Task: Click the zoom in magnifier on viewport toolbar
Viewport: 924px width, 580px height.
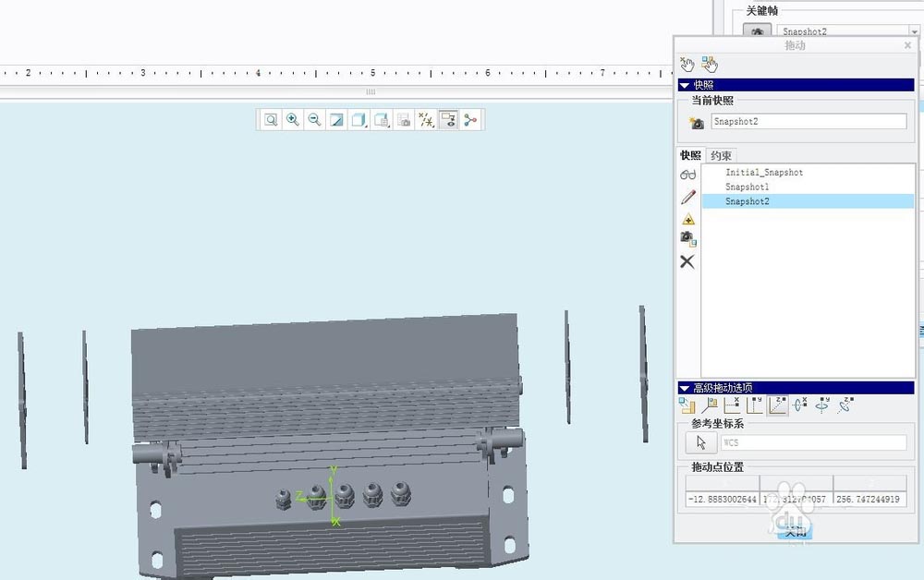Action: (292, 119)
